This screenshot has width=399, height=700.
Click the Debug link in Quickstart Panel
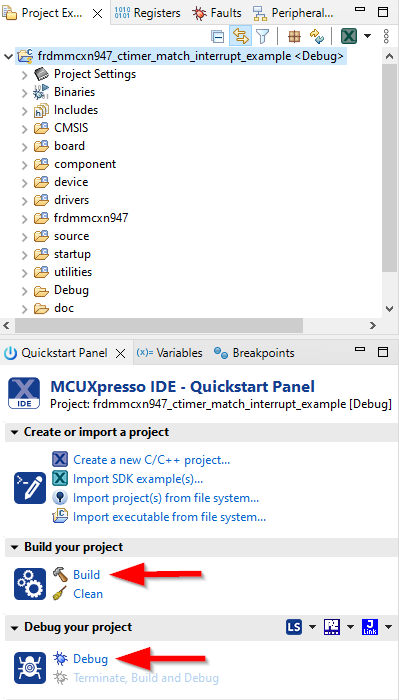[90, 658]
